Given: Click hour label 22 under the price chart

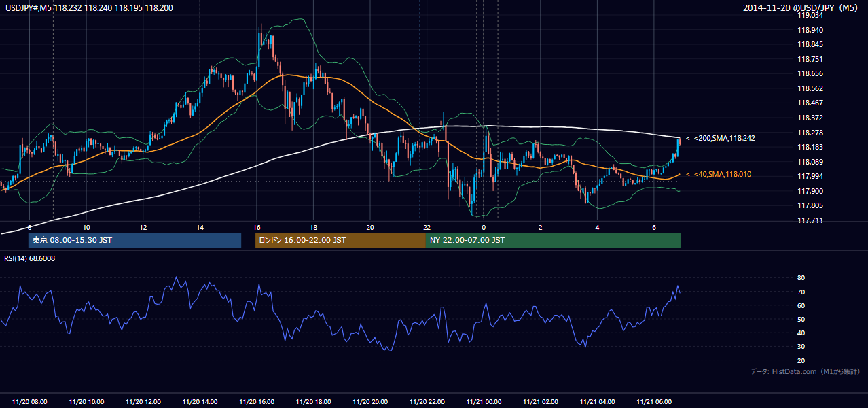Looking at the screenshot, I should click(x=427, y=227).
